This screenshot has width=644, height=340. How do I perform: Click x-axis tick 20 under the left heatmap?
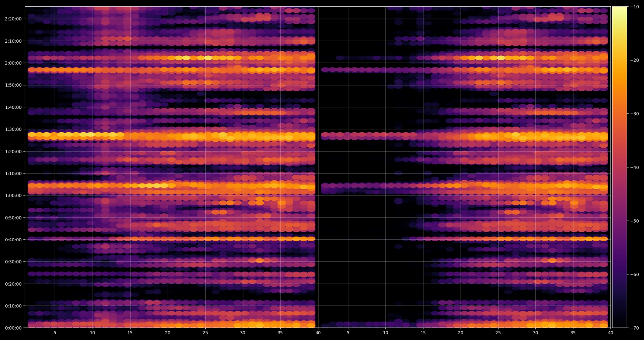pos(167,333)
